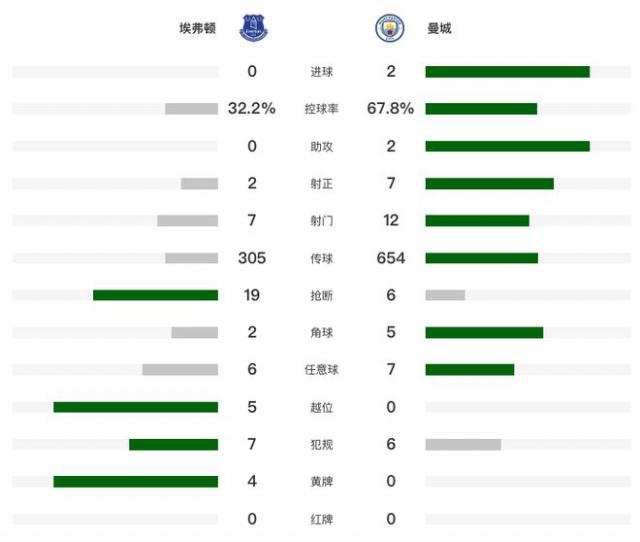Click the Everton club crest icon
Image resolution: width=640 pixels, height=542 pixels.
[x=254, y=28]
